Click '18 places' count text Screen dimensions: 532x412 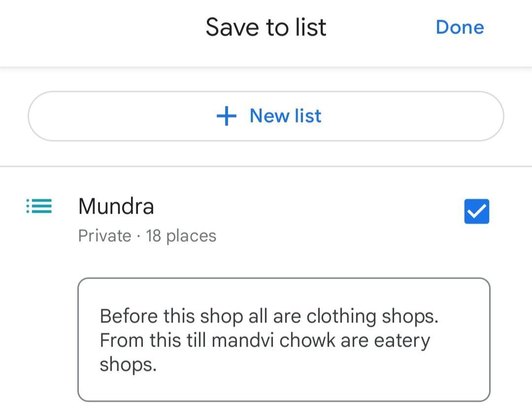pyautogui.click(x=181, y=236)
